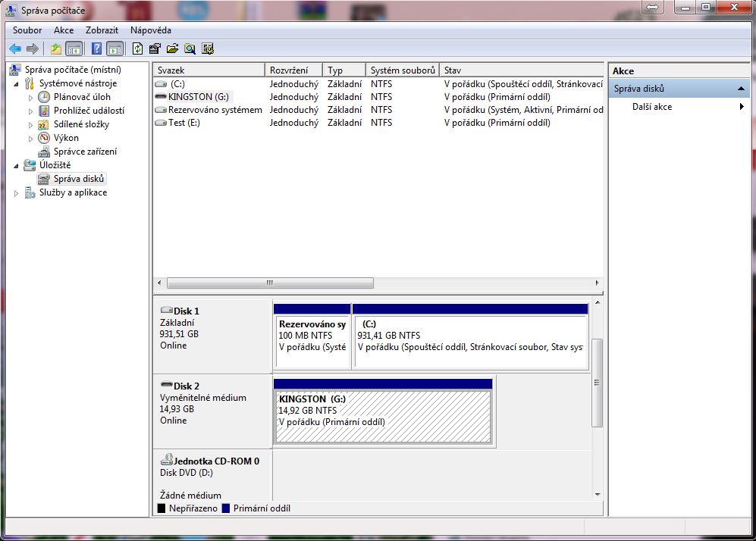Sort by the Typ column header

344,70
